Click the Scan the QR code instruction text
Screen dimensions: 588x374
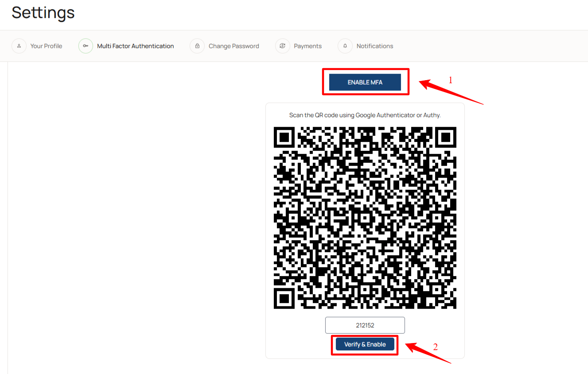tap(365, 115)
